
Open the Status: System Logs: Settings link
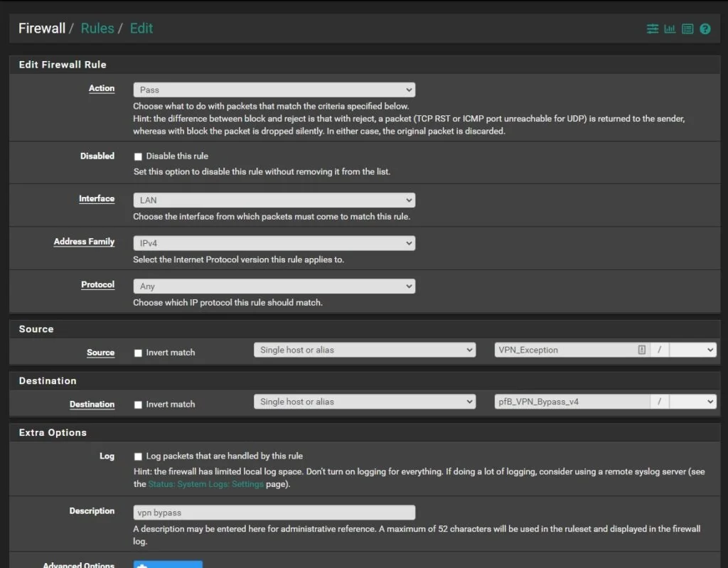(x=205, y=484)
